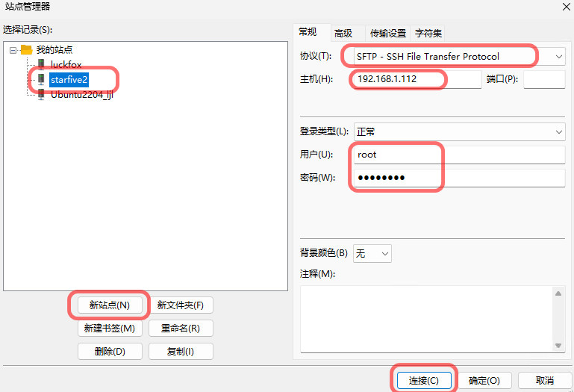Click the 主机 host input field
The height and width of the screenshot is (392, 574).
pyautogui.click(x=417, y=79)
